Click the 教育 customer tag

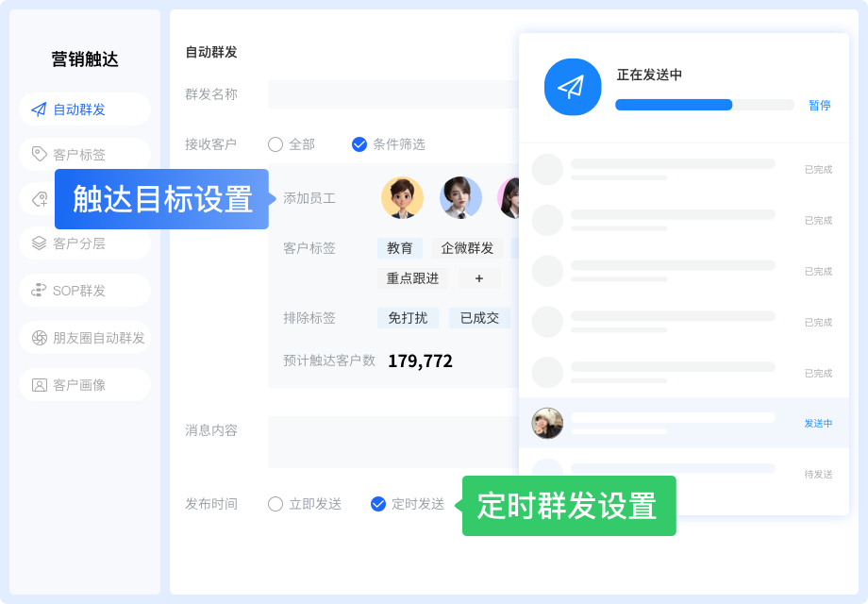pyautogui.click(x=400, y=248)
